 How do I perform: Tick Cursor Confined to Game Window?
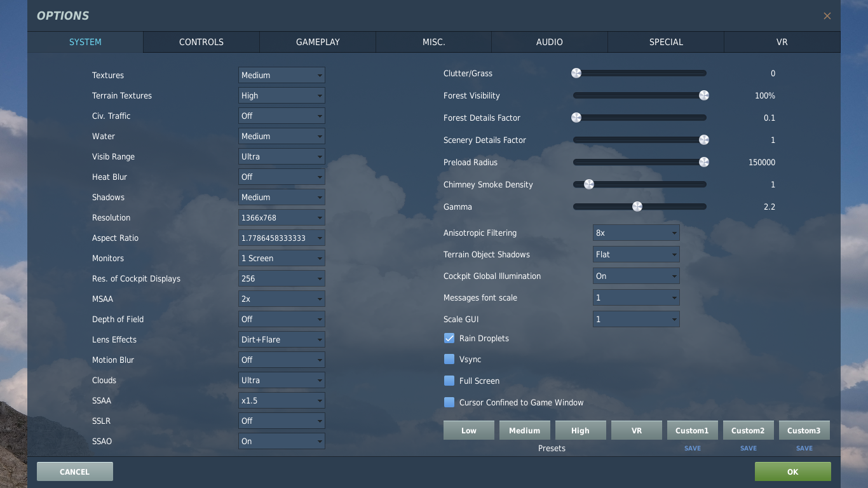pyautogui.click(x=449, y=402)
